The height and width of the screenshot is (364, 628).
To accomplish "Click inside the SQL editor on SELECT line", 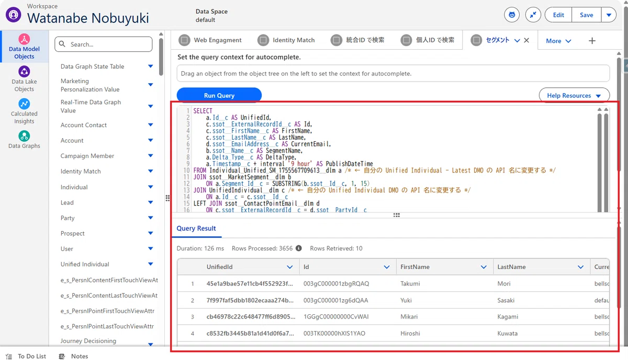I will (x=203, y=111).
